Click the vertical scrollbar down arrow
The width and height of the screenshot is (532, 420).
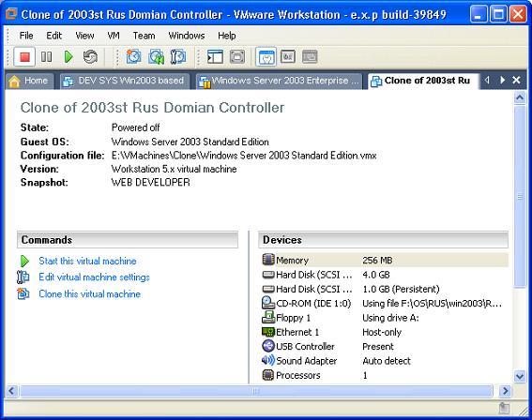520,376
